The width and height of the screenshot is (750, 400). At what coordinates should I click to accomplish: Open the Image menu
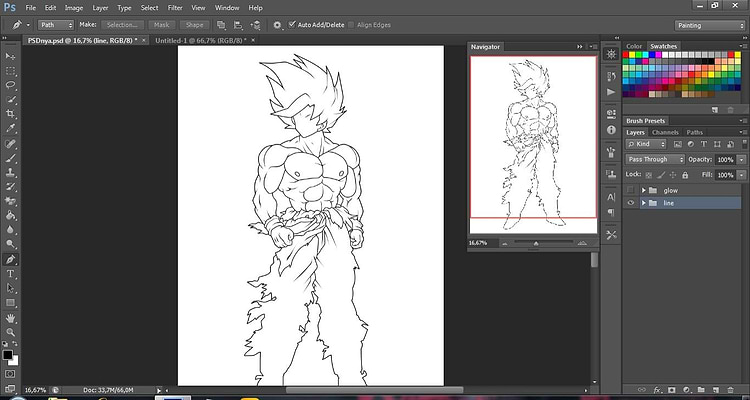tap(74, 8)
